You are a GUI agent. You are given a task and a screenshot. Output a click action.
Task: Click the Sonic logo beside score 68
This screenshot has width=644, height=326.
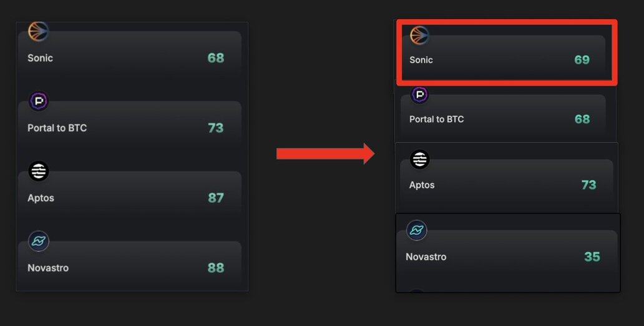[39, 31]
